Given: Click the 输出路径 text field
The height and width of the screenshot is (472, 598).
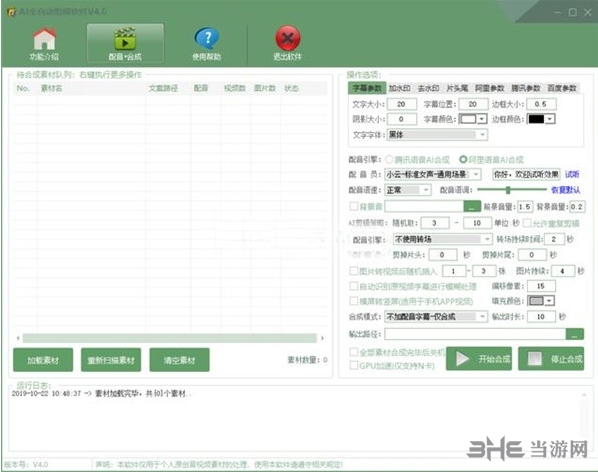Looking at the screenshot, I should (x=475, y=334).
